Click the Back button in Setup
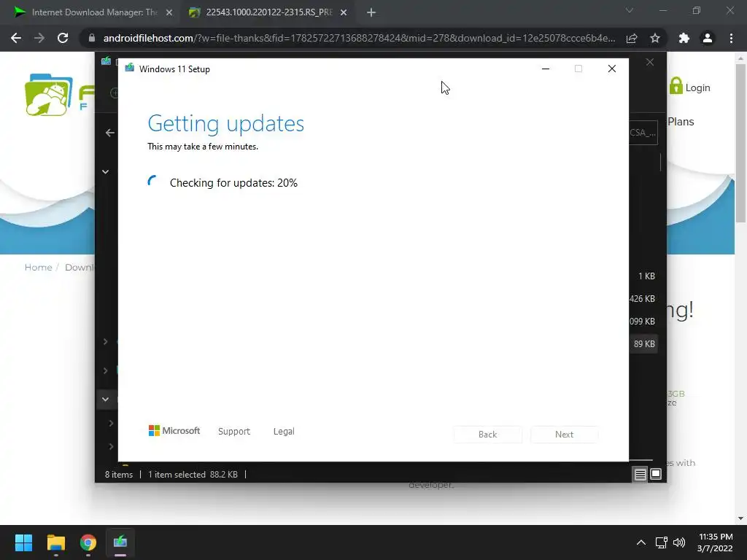747x560 pixels. [488, 435]
